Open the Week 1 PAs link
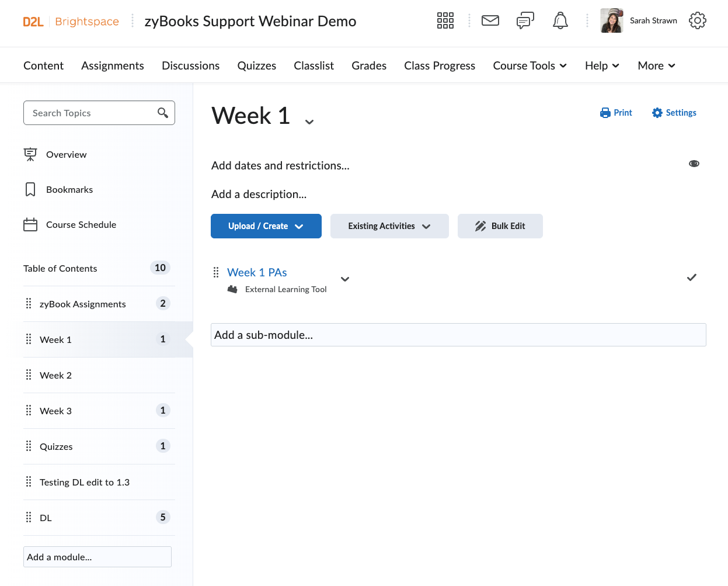Screen dimensions: 728x586 (257, 272)
